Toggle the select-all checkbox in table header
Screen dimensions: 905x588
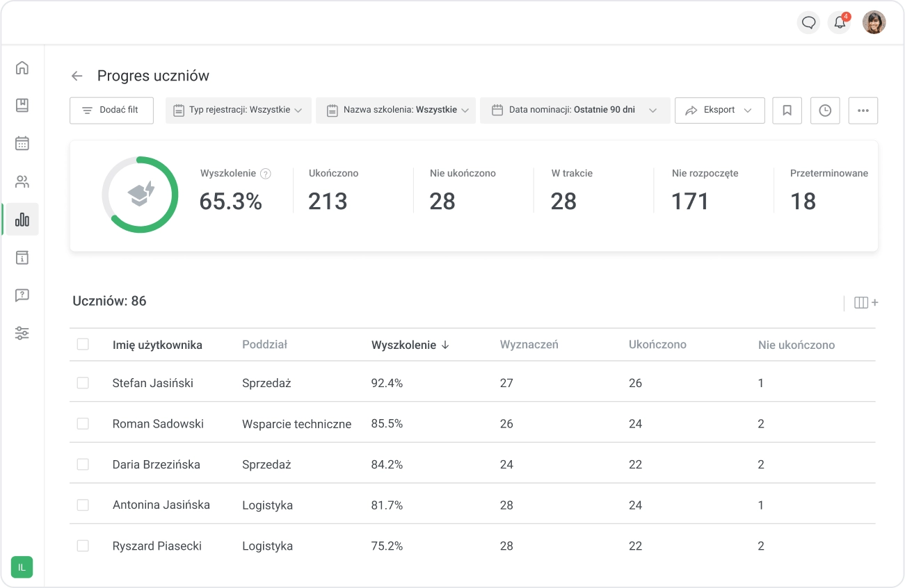(x=83, y=344)
